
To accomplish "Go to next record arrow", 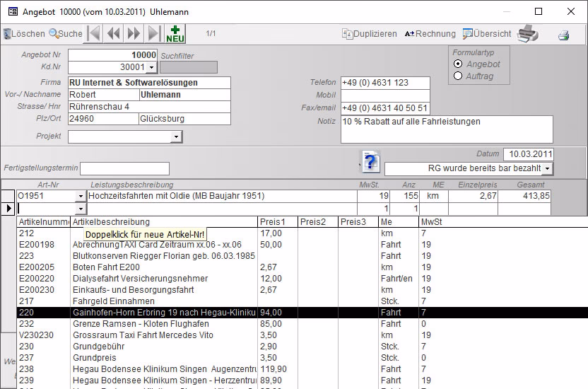I will (134, 33).
